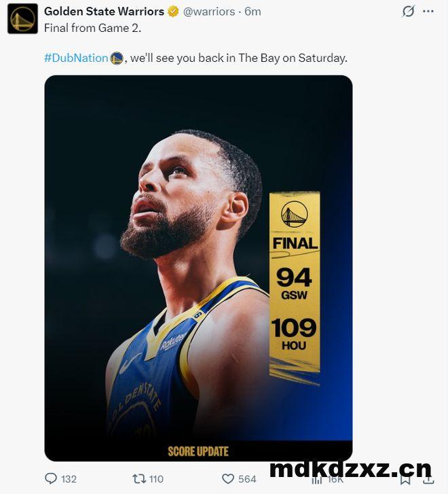The width and height of the screenshot is (448, 494).
Task: Click the Warriors emoji beside the hashtag
Action: [x=117, y=58]
